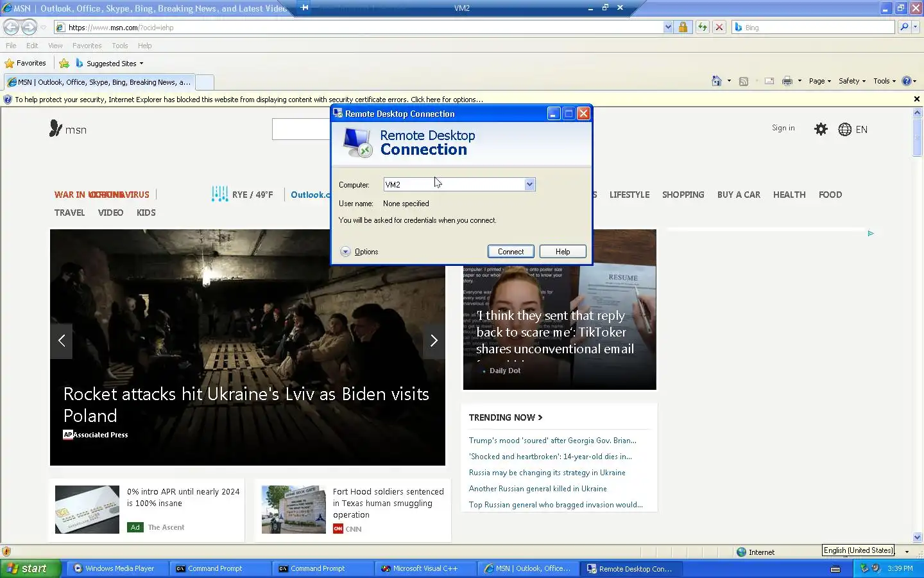Click the Connect button
924x578 pixels.
click(511, 252)
